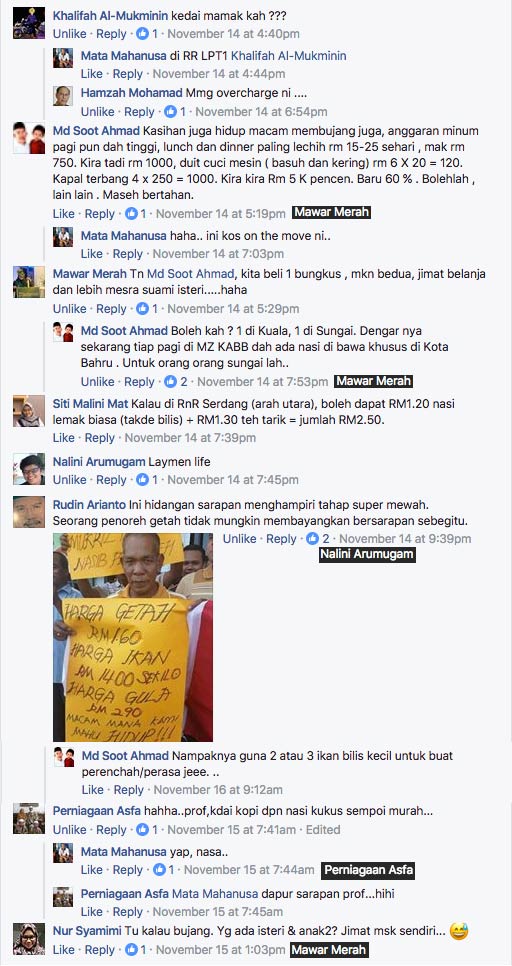Click like count icon on Hamzah Mohamad's reply
Viewport: 512px width, 966px height.
point(171,112)
